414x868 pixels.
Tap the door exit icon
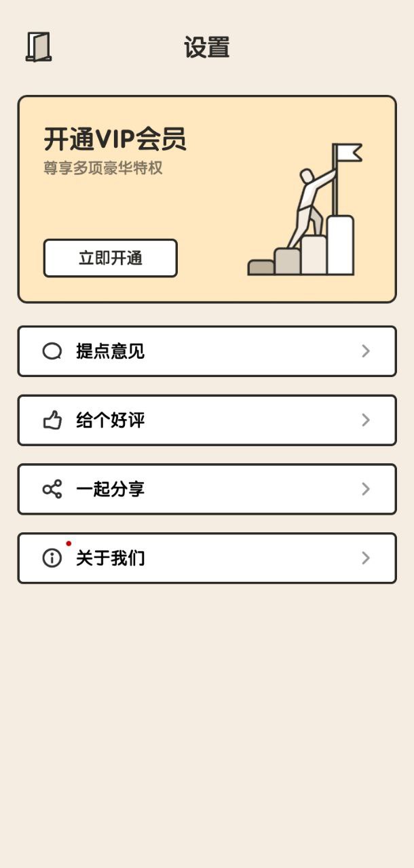(39, 47)
